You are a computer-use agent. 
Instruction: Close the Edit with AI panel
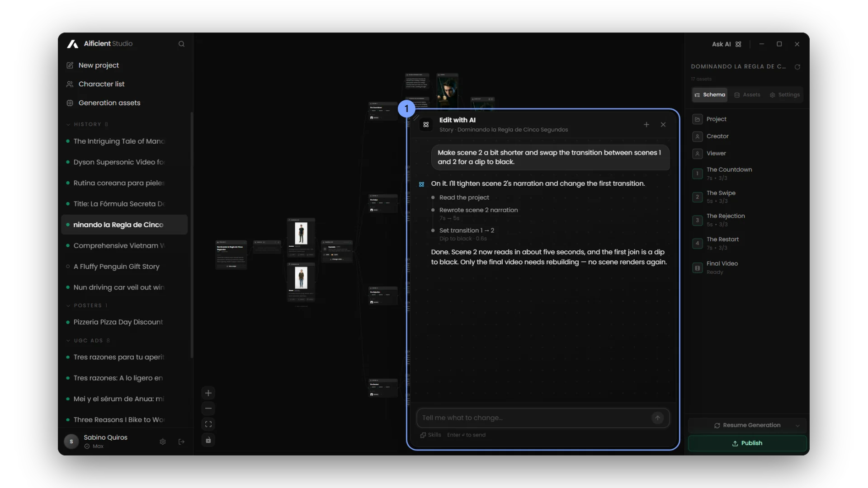[663, 125]
